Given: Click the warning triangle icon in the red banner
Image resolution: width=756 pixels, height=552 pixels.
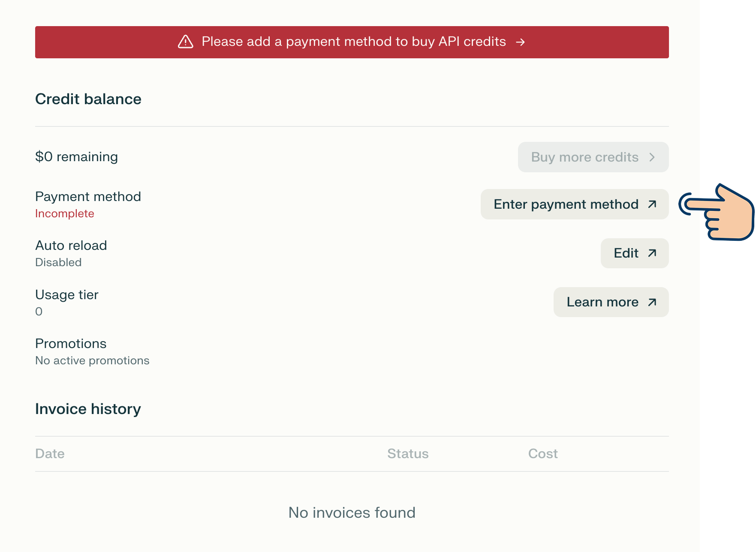Looking at the screenshot, I should (x=185, y=42).
